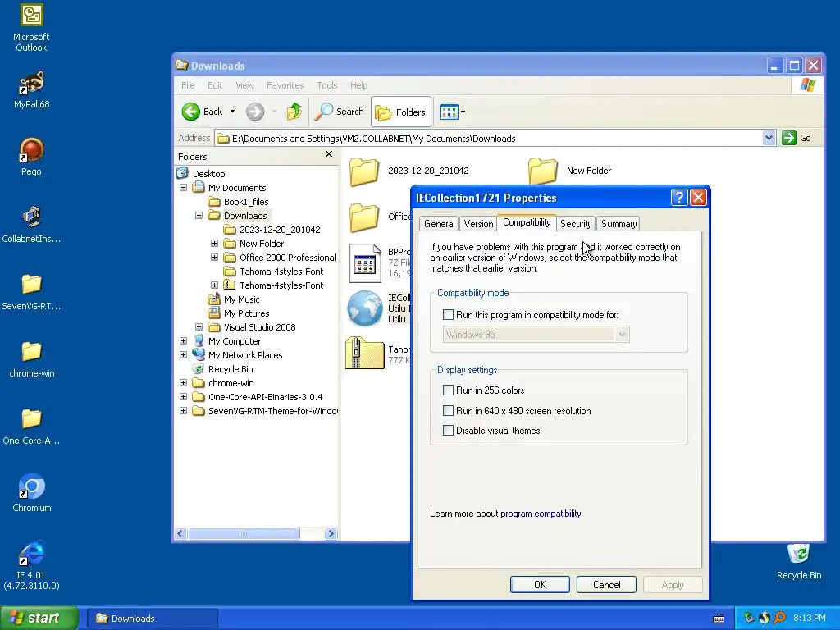Toggle the Folders pane button
Image resolution: width=840 pixels, height=630 pixels.
pos(400,112)
